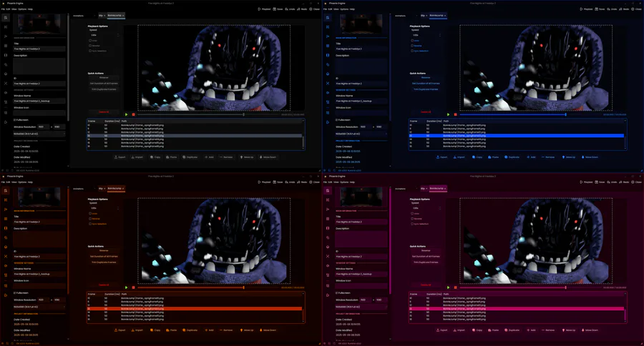Image resolution: width=644 pixels, height=346 pixels.
Task: Click playback timeline slider in gray-theme window
Action: [x=209, y=114]
